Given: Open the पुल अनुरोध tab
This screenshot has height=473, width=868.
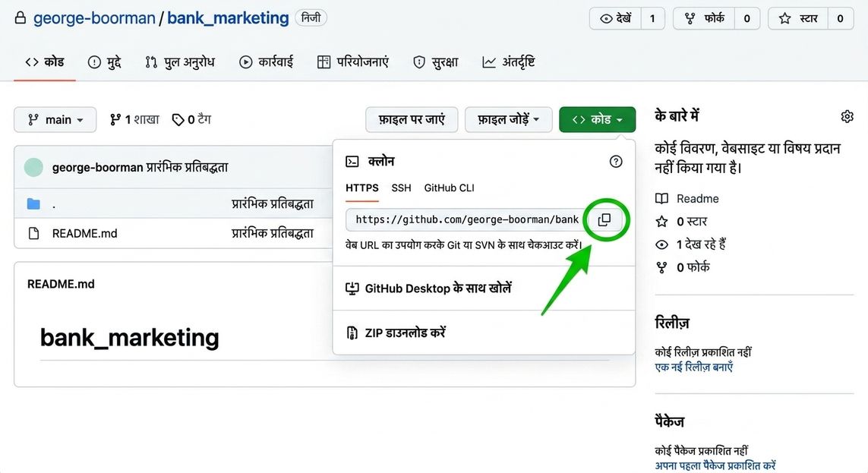Looking at the screenshot, I should coord(179,62).
